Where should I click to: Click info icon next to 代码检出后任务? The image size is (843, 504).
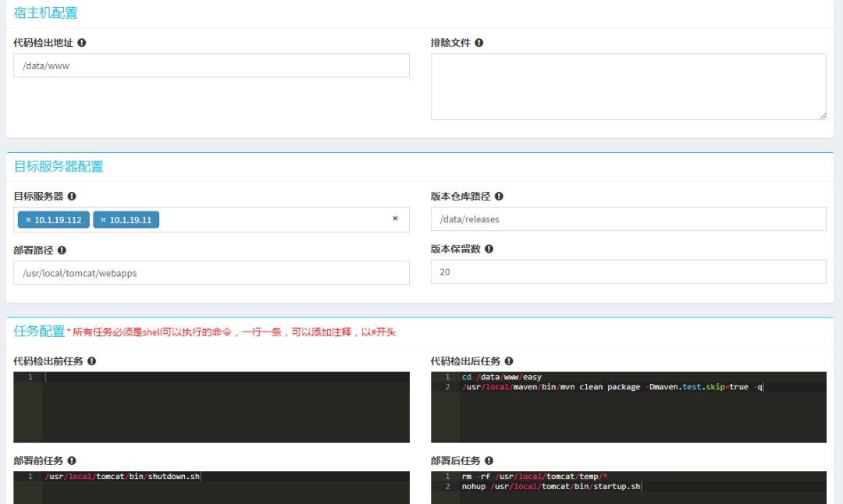click(x=509, y=361)
